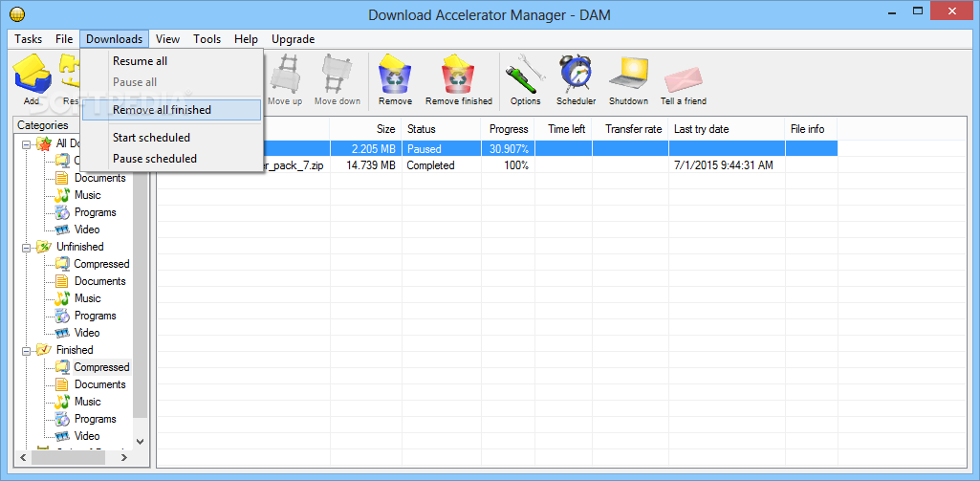Click the Move down toolbar icon
The image size is (980, 481).
[x=337, y=75]
